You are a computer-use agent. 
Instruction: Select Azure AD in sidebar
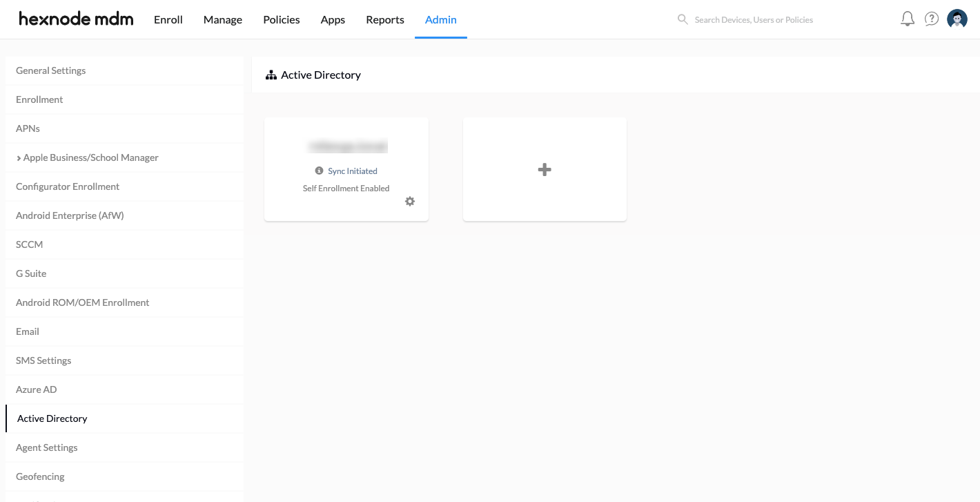click(124, 389)
